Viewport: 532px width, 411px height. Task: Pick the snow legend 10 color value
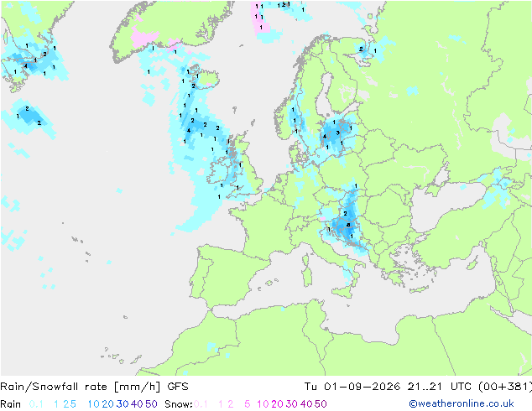[x=263, y=404]
